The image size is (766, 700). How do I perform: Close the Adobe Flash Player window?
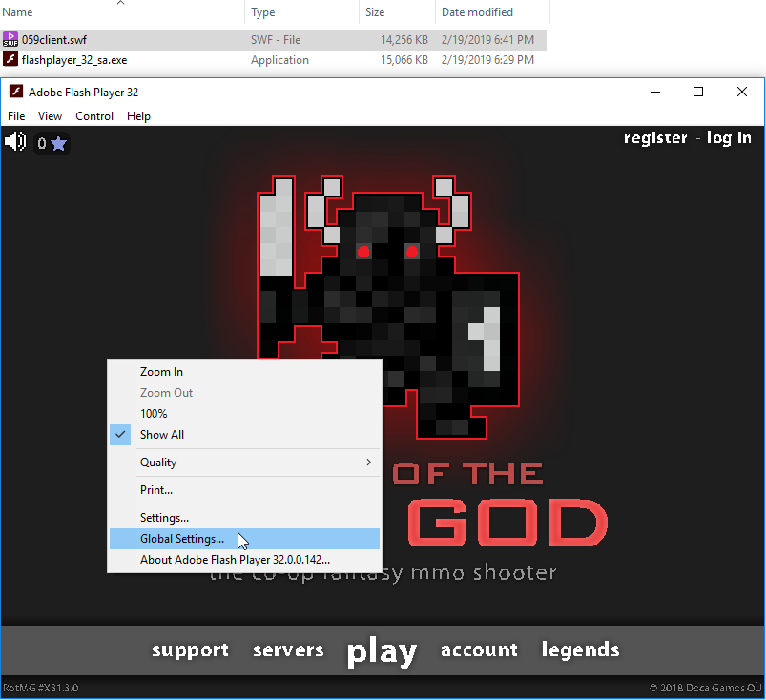[741, 92]
